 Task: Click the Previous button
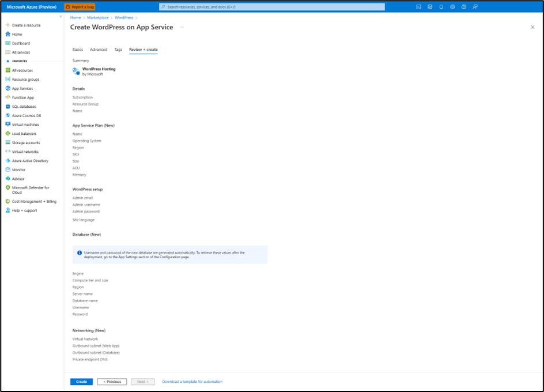coord(112,382)
